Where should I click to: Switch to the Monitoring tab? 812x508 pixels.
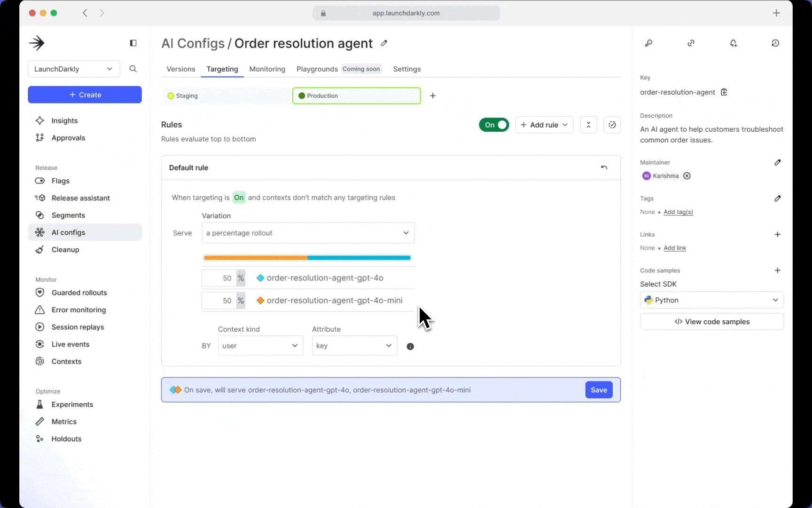tap(267, 69)
